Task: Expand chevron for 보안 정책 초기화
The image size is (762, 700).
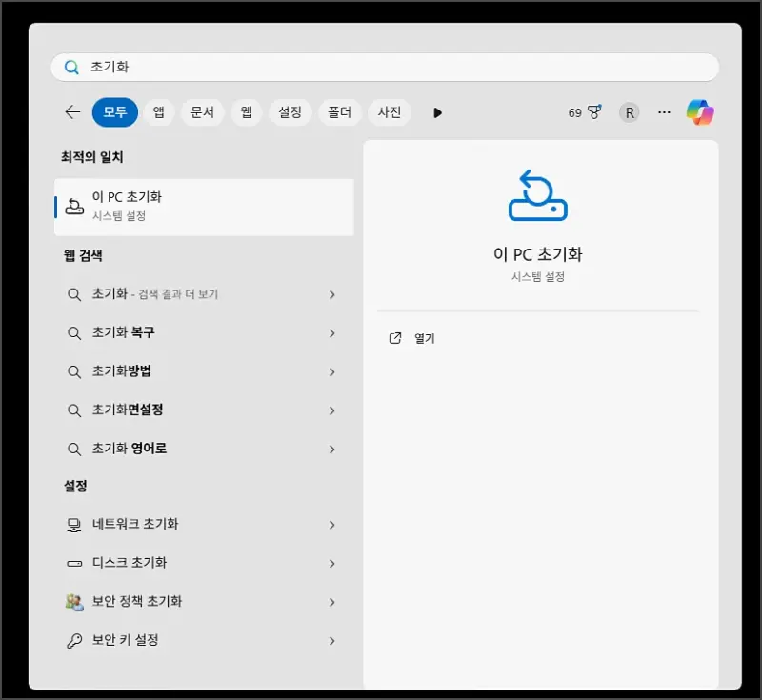Action: (x=331, y=602)
